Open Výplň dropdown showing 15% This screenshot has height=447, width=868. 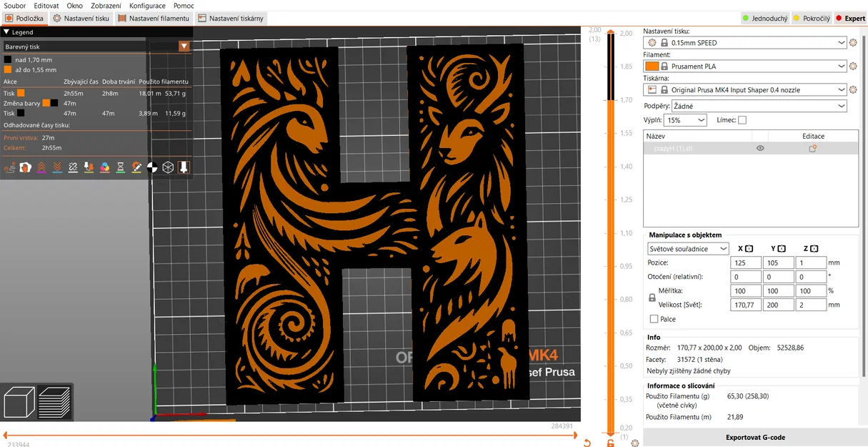tap(686, 121)
